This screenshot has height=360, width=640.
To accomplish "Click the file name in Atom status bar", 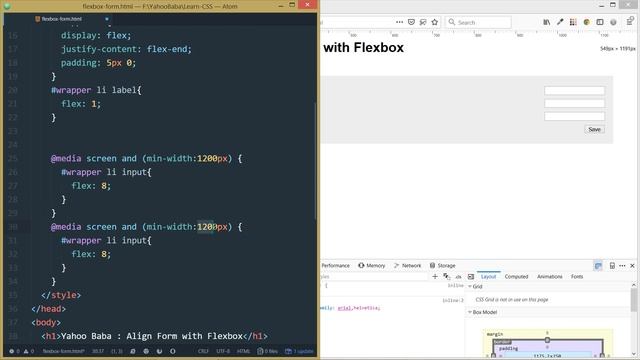I will point(63,351).
